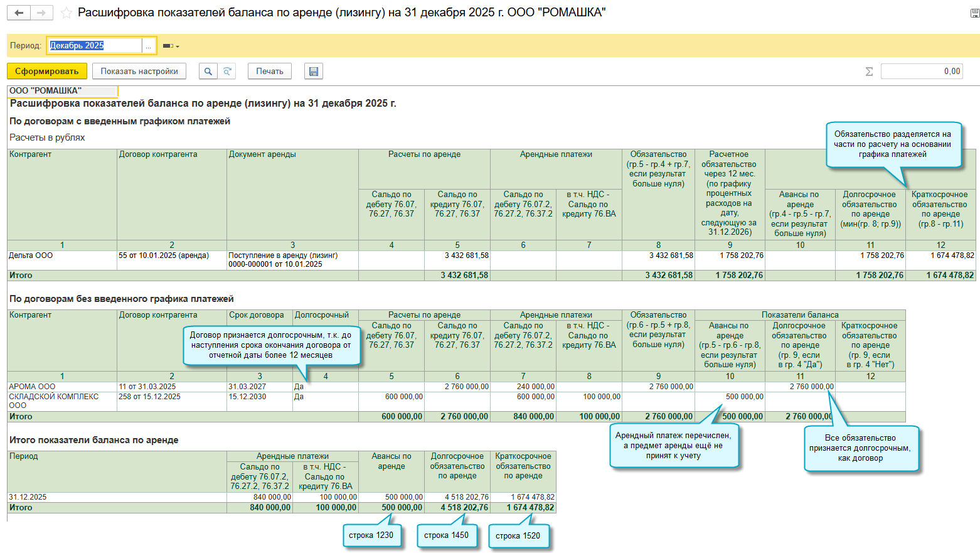The image size is (980, 553).
Task: Select the 31.12.2025 period cell in the summary table
Action: tap(117, 497)
